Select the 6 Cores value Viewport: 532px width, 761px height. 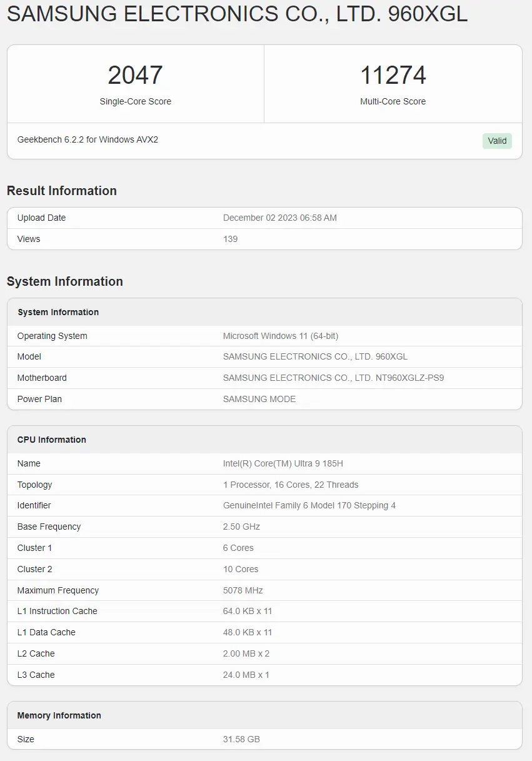(x=238, y=548)
